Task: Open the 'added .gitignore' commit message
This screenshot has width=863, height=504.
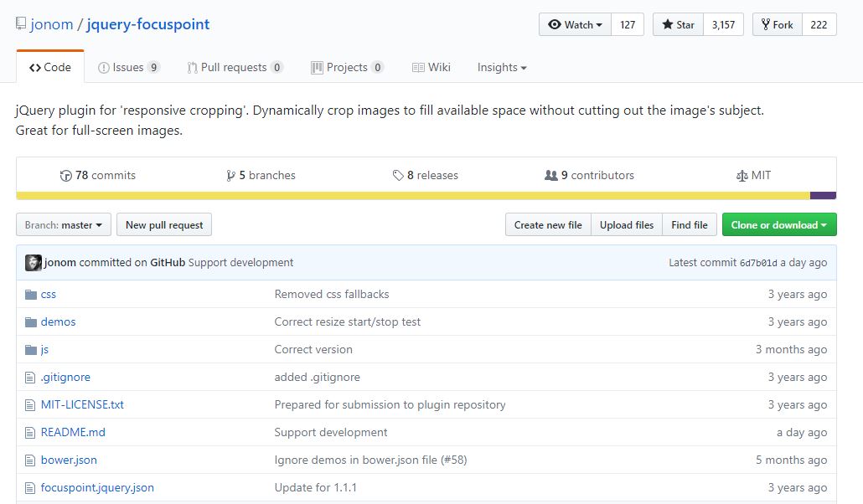Action: [x=317, y=378]
